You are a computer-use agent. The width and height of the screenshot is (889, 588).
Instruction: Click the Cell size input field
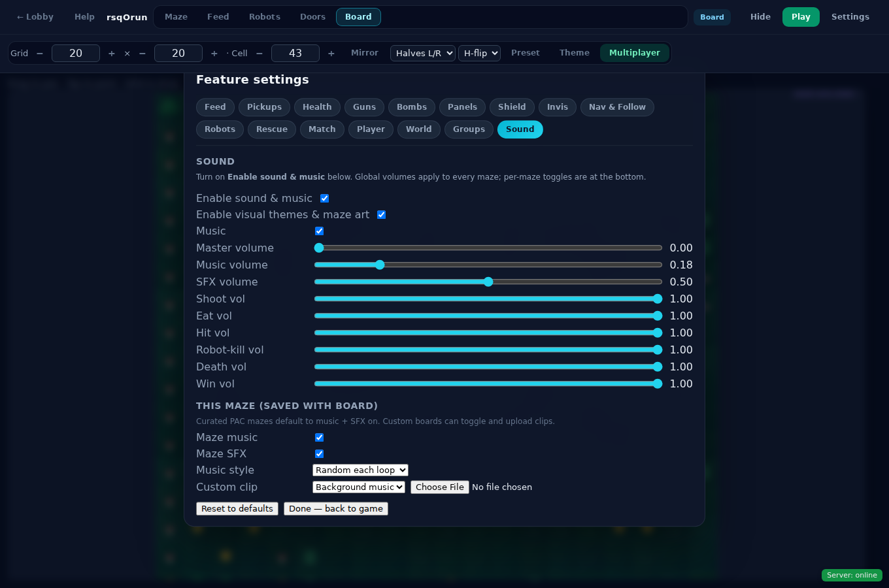[295, 54]
